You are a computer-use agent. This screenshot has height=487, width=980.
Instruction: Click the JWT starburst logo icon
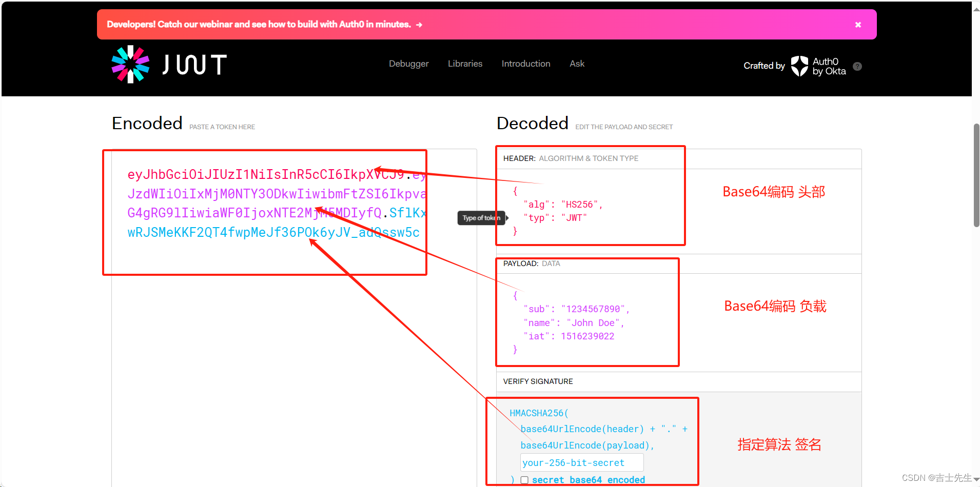130,64
